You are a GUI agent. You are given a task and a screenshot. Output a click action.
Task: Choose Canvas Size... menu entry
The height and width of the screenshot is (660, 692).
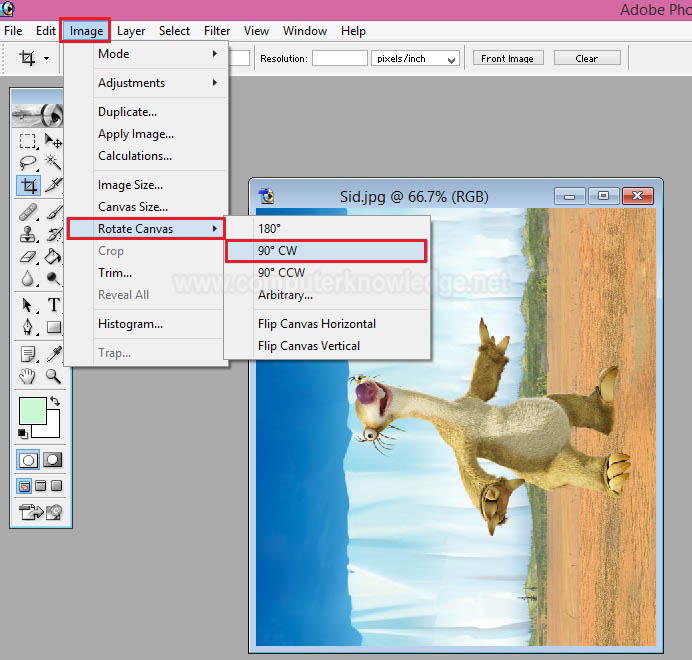(x=147, y=207)
